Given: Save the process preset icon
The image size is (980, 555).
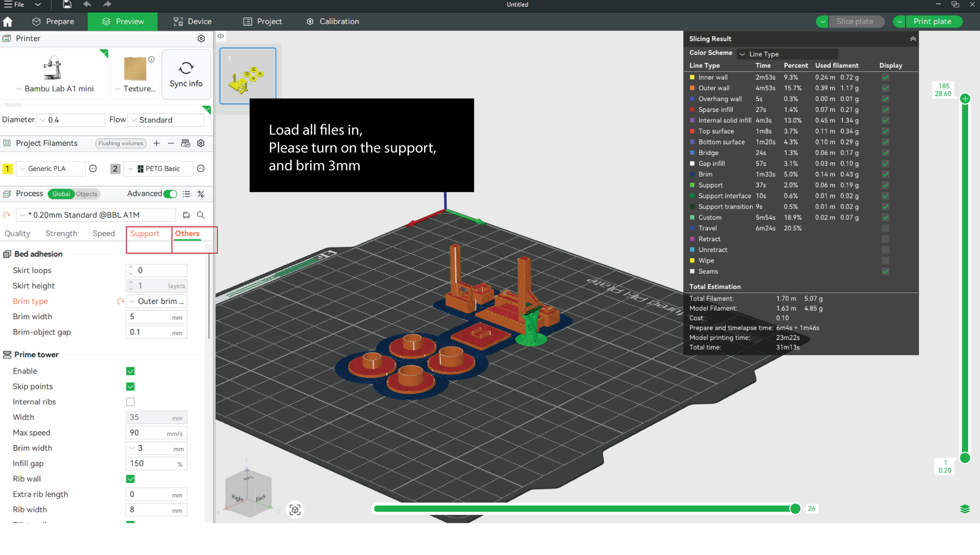Looking at the screenshot, I should tap(186, 215).
